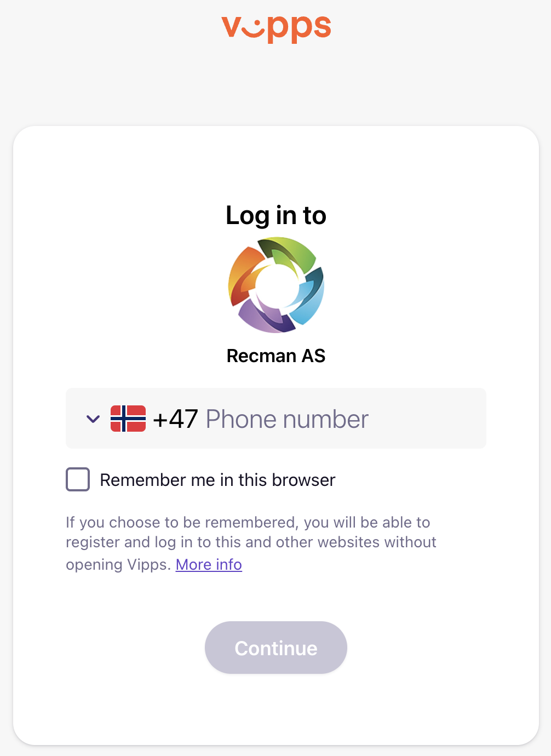The width and height of the screenshot is (551, 756).
Task: Click the "Remember me in this browser" label
Action: coord(217,480)
